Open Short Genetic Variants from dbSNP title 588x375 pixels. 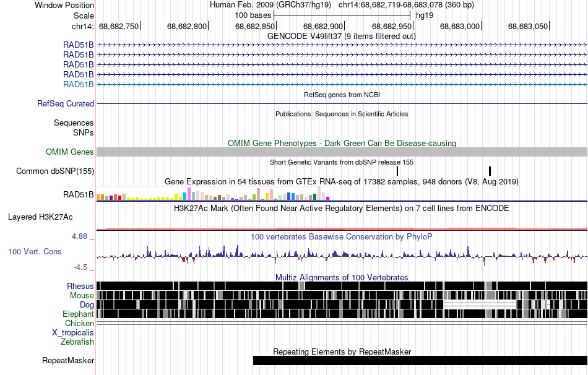coord(342,162)
